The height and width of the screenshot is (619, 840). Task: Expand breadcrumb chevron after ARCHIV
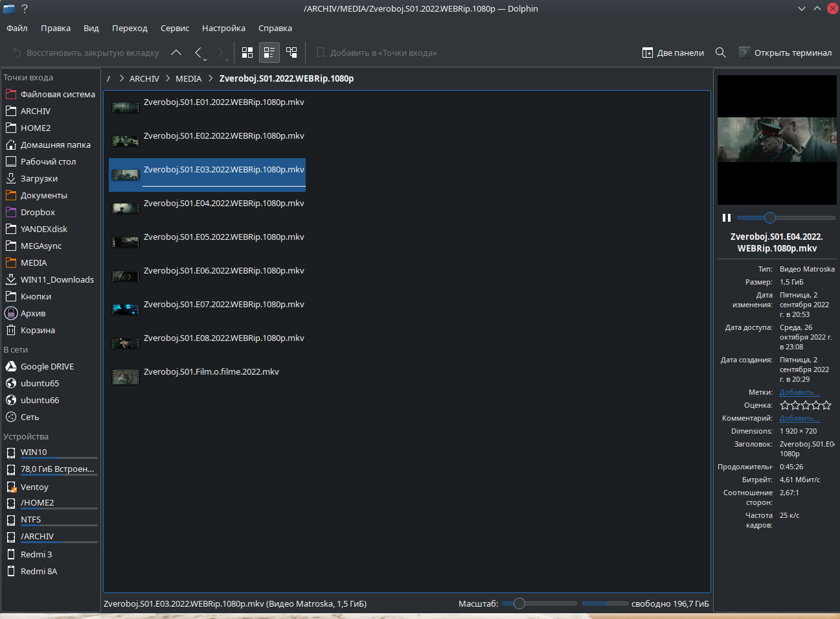tap(168, 78)
